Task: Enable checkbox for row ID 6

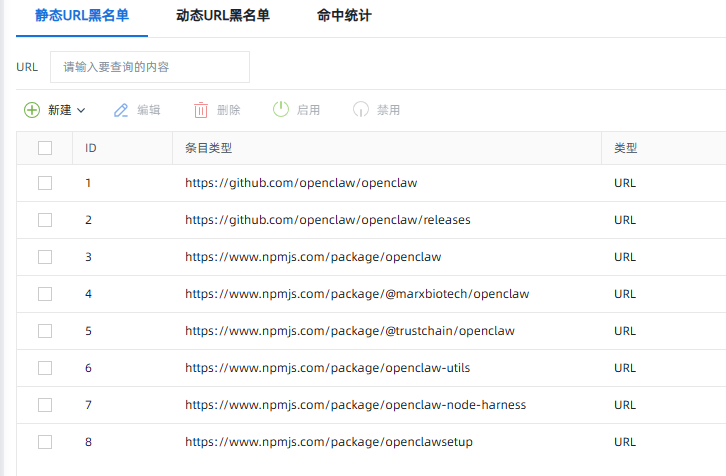Action: pyautogui.click(x=45, y=368)
